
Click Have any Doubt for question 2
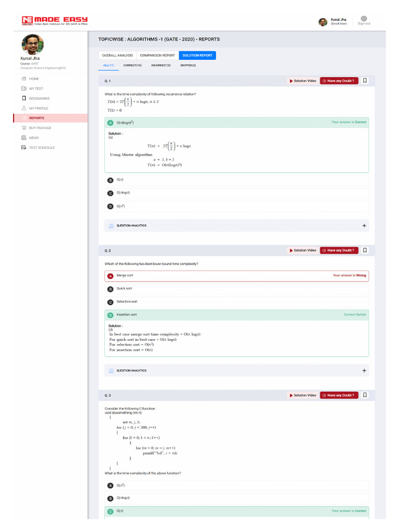point(339,250)
